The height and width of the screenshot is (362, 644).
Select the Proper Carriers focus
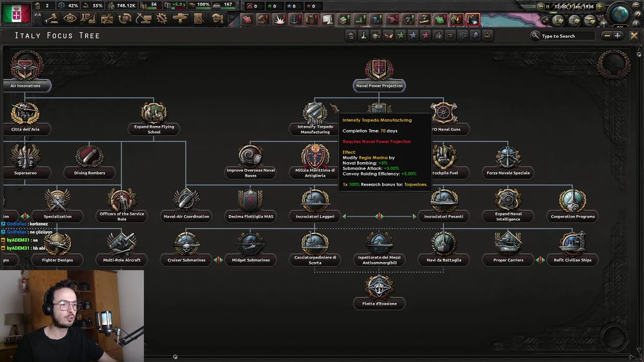pos(508,250)
